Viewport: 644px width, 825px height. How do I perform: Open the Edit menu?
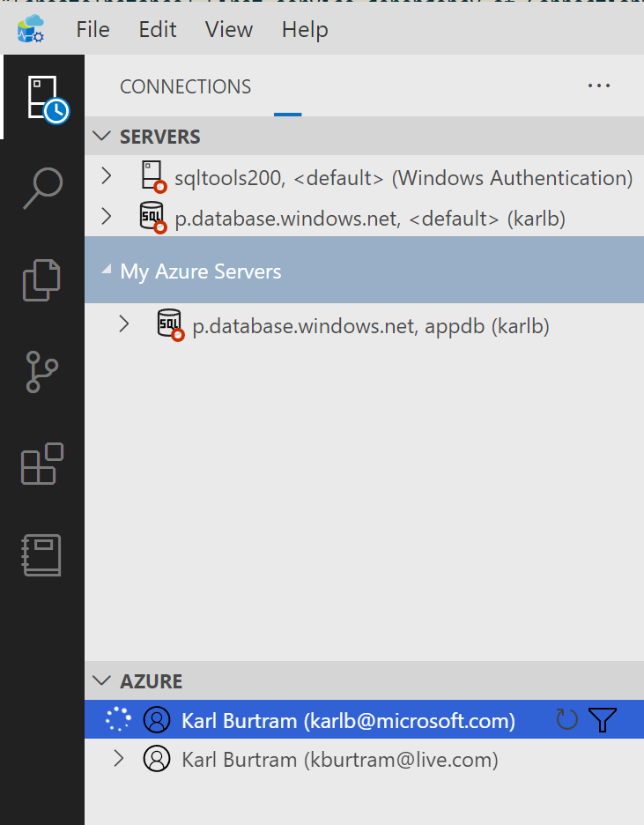(157, 29)
